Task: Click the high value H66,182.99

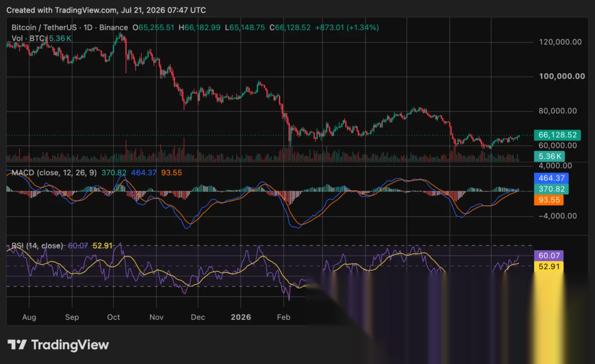Action: [x=200, y=28]
